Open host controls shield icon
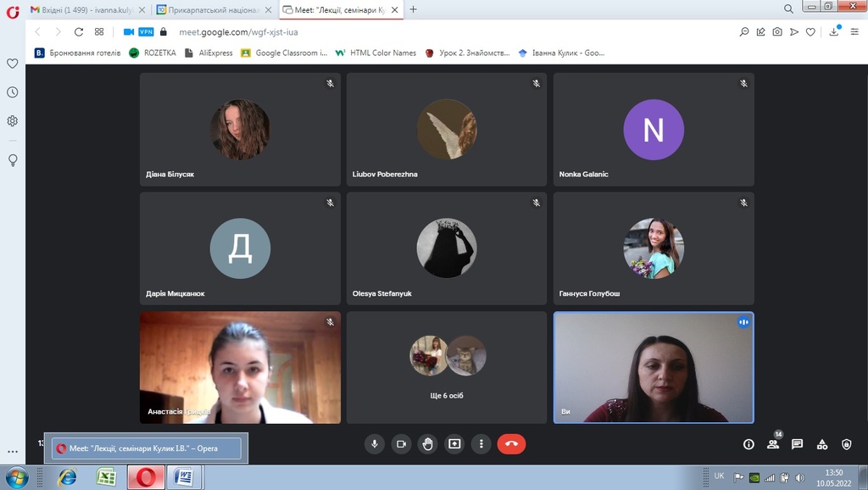 tap(846, 444)
